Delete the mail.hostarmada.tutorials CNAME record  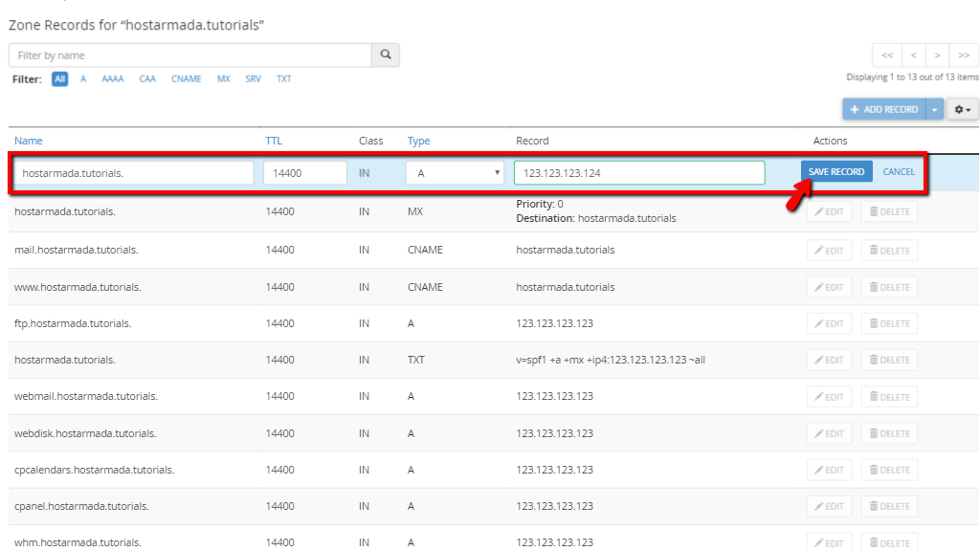click(889, 251)
